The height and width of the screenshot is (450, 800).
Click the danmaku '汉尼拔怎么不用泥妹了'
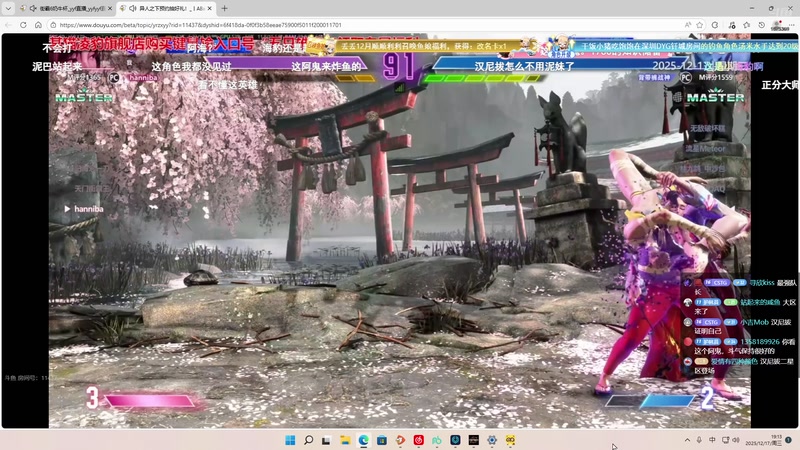(524, 66)
